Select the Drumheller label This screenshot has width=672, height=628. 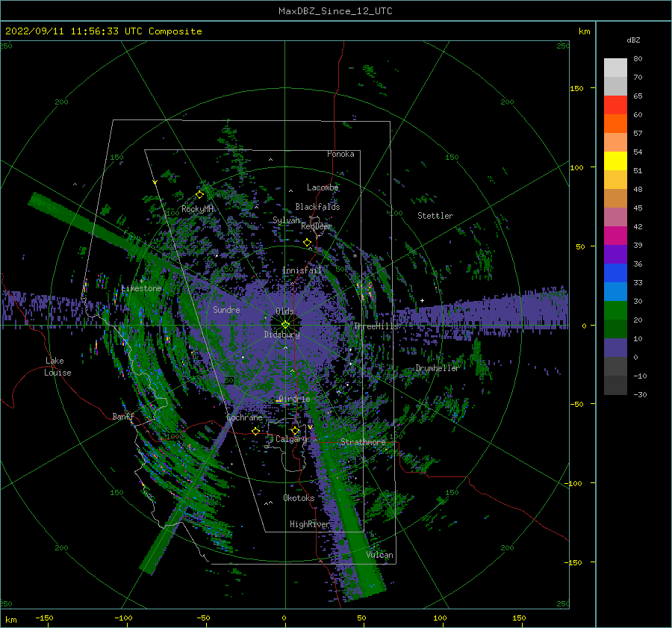pyautogui.click(x=437, y=368)
